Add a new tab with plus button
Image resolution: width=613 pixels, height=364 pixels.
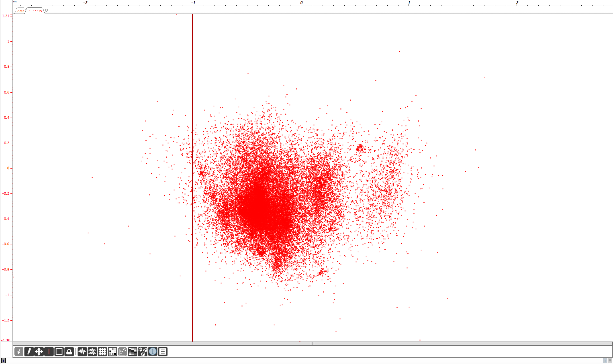click(x=46, y=10)
